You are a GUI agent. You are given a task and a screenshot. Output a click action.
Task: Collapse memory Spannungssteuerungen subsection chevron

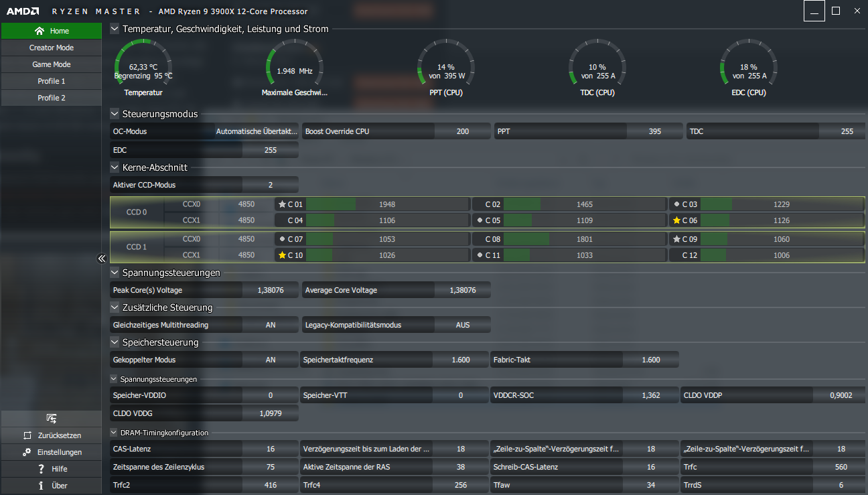tap(114, 379)
